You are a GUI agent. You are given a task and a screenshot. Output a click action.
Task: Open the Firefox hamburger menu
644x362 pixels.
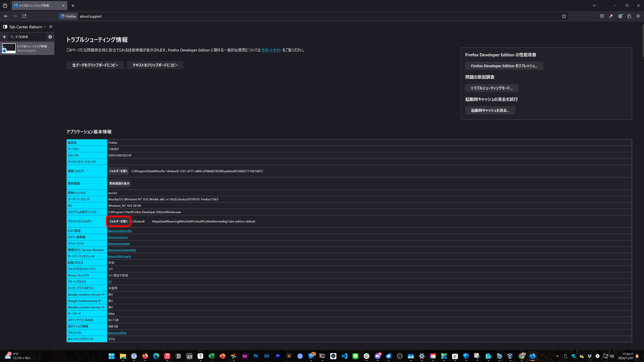638,16
